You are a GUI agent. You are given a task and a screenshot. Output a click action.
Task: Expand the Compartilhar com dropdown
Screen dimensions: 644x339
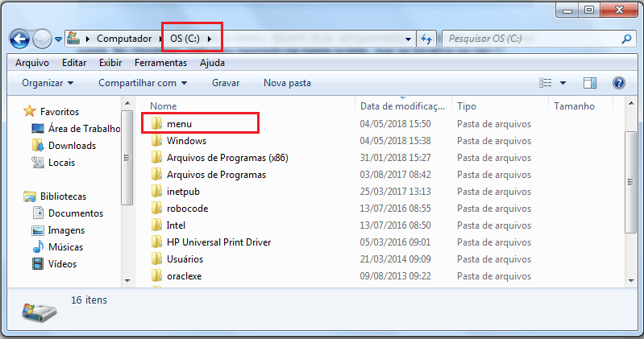click(x=143, y=83)
